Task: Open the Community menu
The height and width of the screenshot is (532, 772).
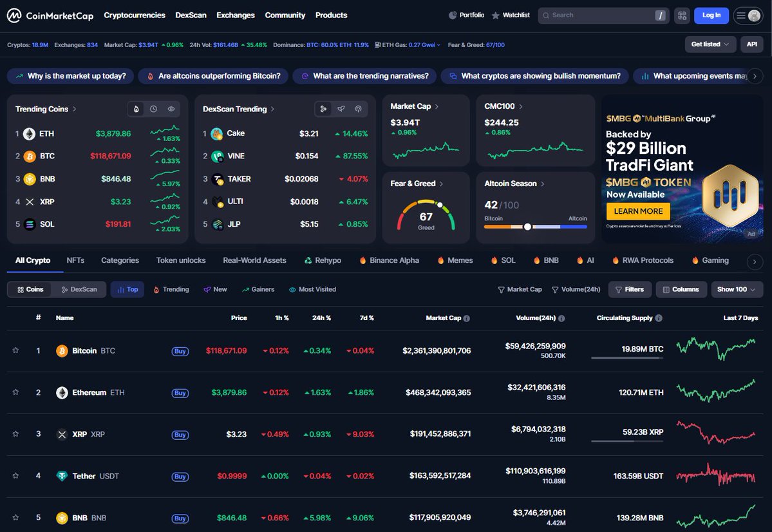Action: (x=285, y=15)
